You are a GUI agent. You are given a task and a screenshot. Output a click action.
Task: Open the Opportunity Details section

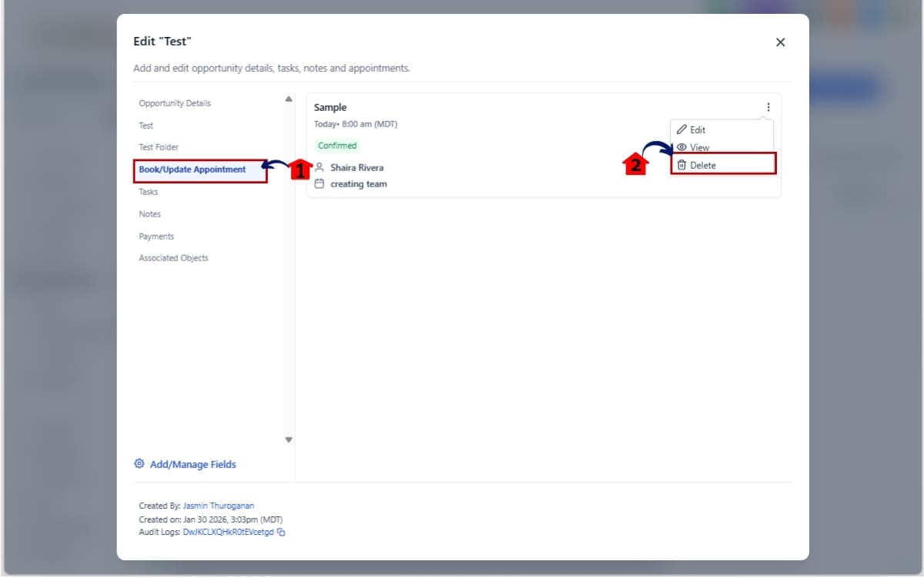click(175, 103)
